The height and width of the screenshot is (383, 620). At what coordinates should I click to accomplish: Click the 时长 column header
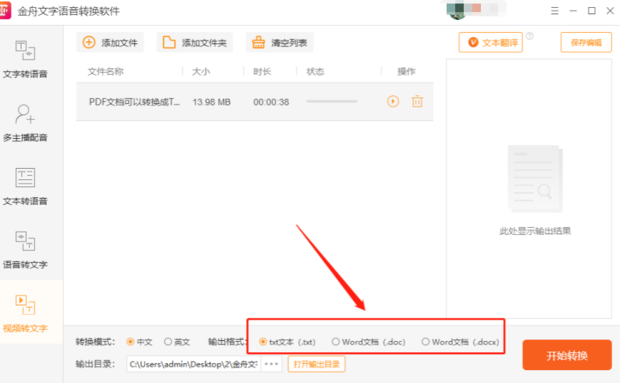(262, 72)
